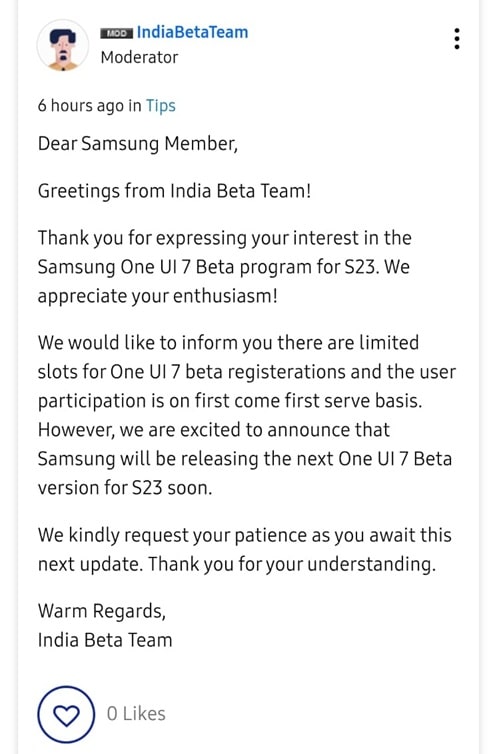Click 'We kindly request your patience' line
Screen dimensions: 497x754
(245, 535)
